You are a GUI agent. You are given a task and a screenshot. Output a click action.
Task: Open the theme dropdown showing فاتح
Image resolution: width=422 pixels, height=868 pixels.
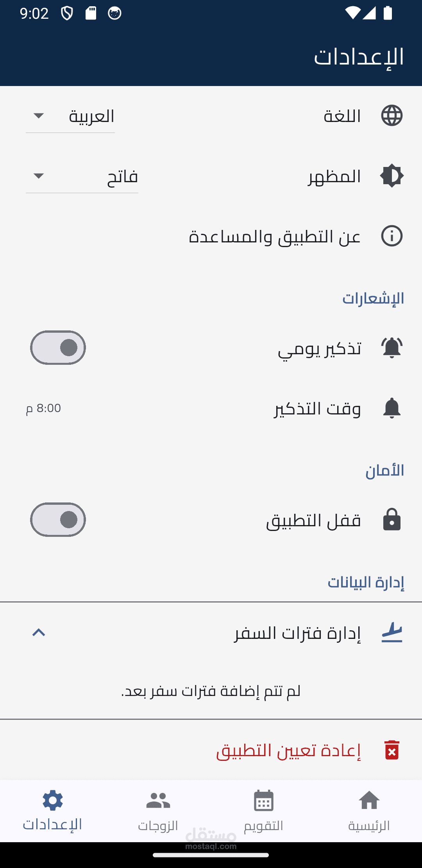[82, 177]
